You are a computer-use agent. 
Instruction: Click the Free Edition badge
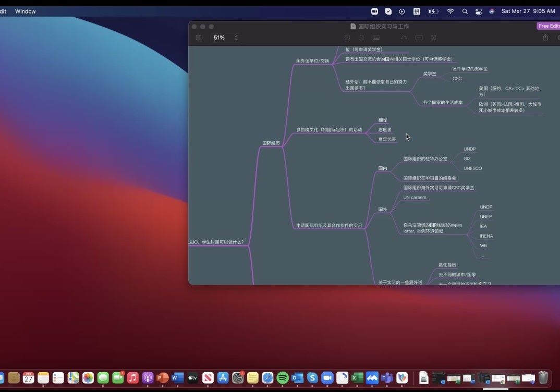coord(549,26)
